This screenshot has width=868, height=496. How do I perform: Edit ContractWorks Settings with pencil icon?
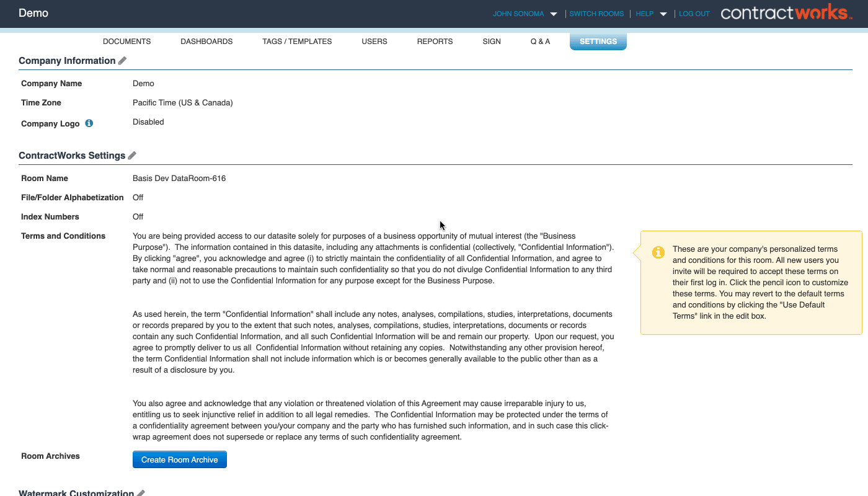pyautogui.click(x=132, y=156)
